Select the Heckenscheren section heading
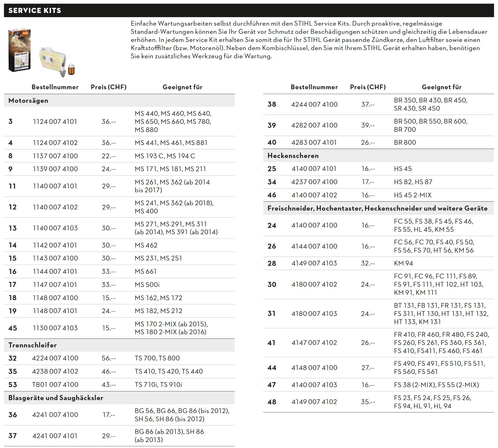The image size is (498, 448). (x=293, y=156)
